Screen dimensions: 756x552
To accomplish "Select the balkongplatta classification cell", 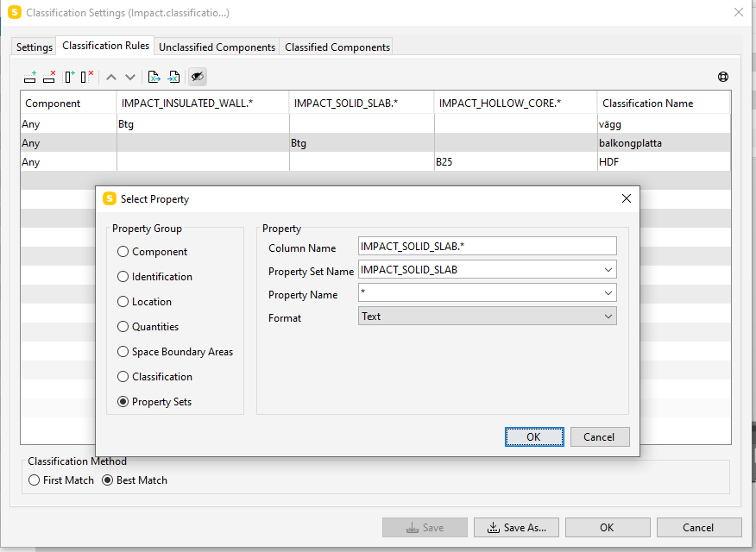I will (664, 143).
